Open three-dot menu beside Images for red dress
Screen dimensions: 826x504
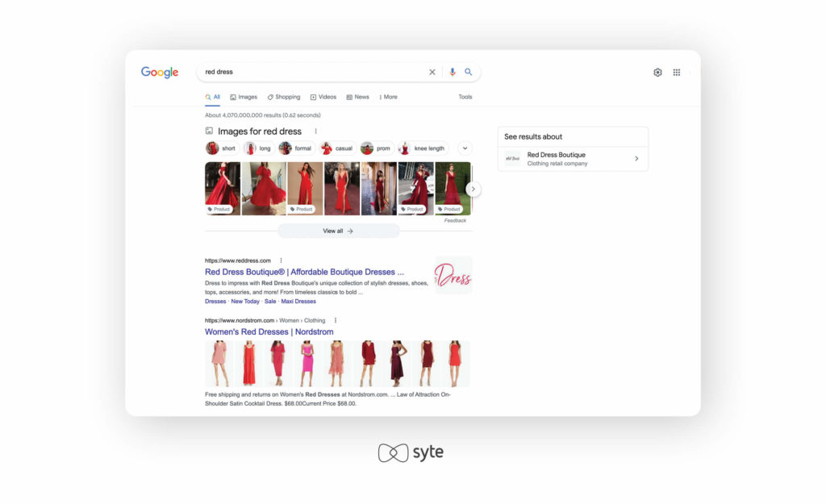pyautogui.click(x=315, y=131)
